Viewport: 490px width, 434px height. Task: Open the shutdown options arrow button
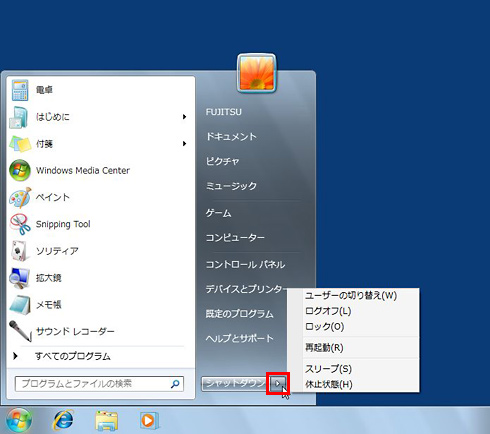coord(277,384)
